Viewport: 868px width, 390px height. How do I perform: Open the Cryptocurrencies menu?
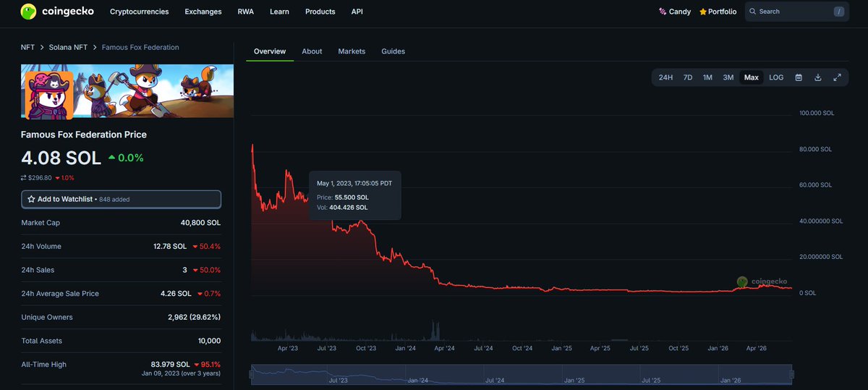pos(139,12)
